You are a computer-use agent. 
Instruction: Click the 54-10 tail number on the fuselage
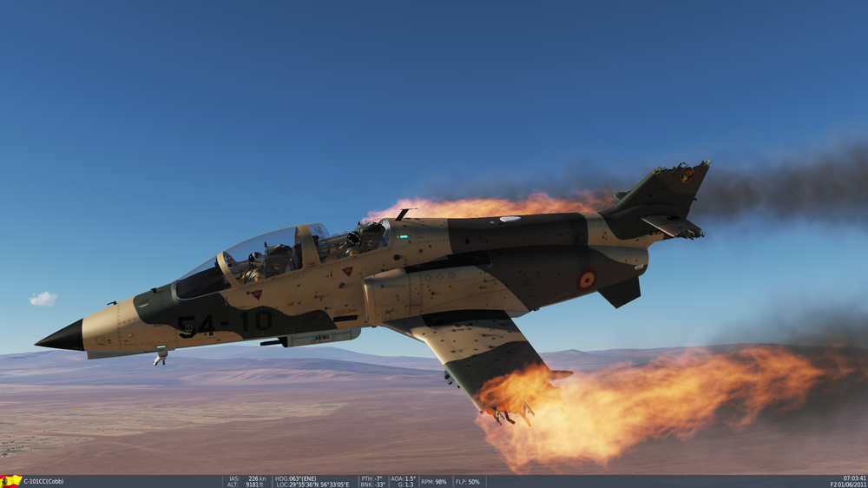225,324
